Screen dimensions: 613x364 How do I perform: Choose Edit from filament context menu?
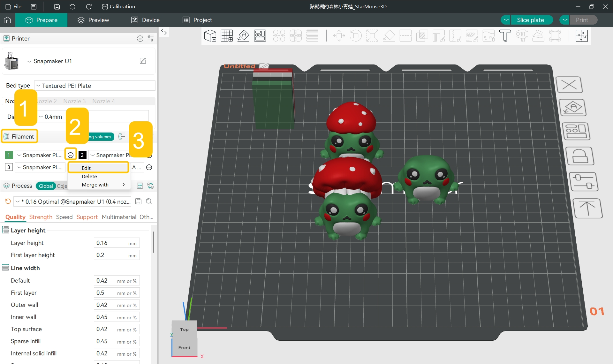click(x=98, y=168)
